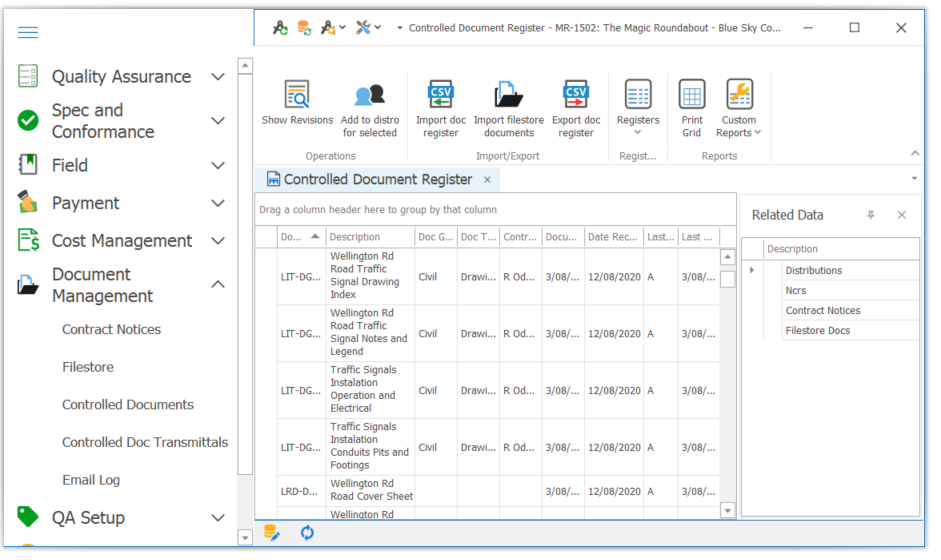Open Contract Notices in sidebar

(112, 330)
